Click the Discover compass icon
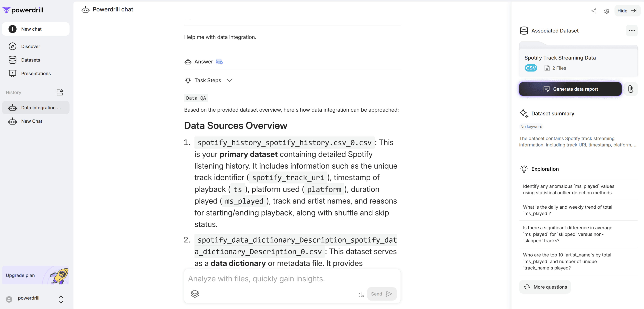This screenshot has height=309, width=644. click(13, 46)
